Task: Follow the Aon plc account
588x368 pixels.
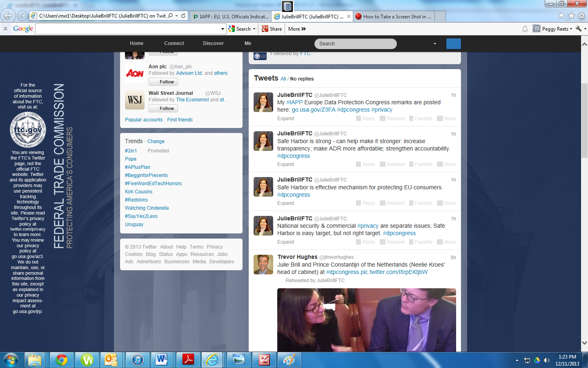Action: [163, 82]
